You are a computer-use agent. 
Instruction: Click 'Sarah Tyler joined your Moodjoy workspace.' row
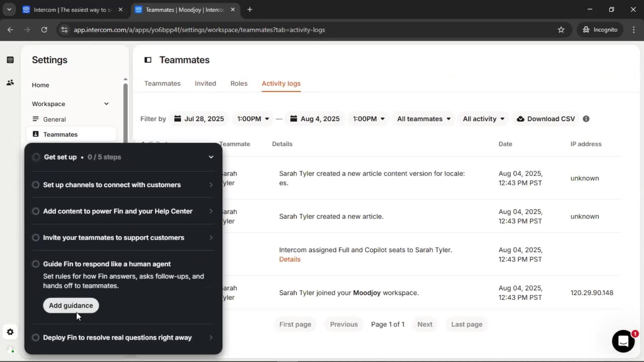click(x=381, y=293)
